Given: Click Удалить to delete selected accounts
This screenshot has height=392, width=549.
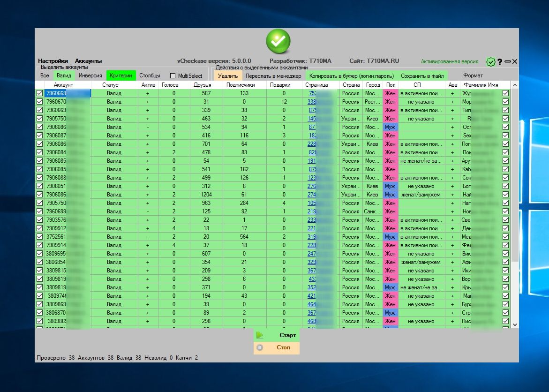Looking at the screenshot, I should click(x=228, y=75).
